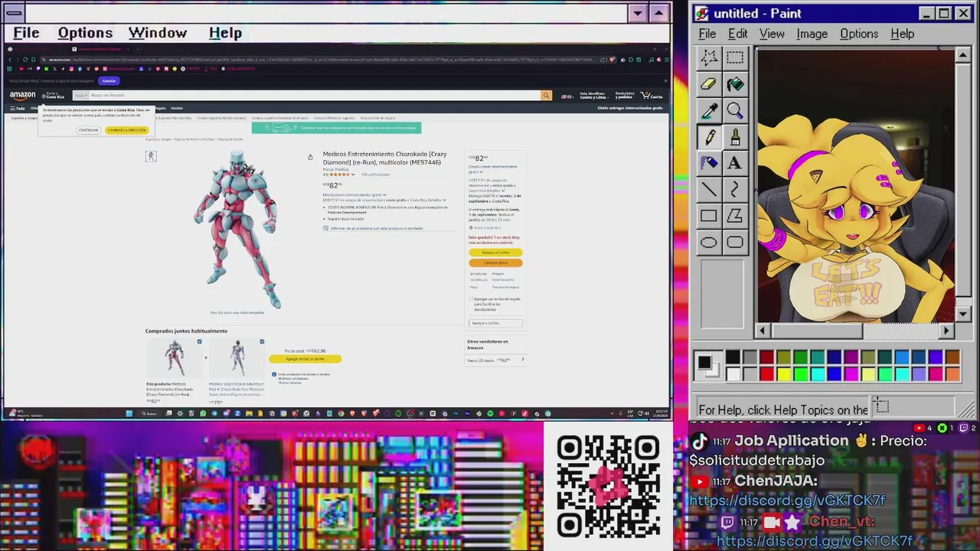The height and width of the screenshot is (551, 980).
Task: Select the Curve tool in Paint
Action: (735, 189)
